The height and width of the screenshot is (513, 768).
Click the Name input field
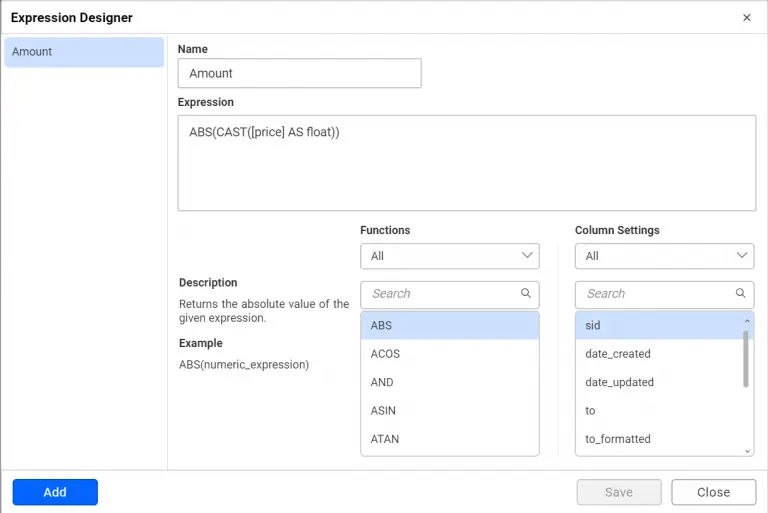coord(299,73)
